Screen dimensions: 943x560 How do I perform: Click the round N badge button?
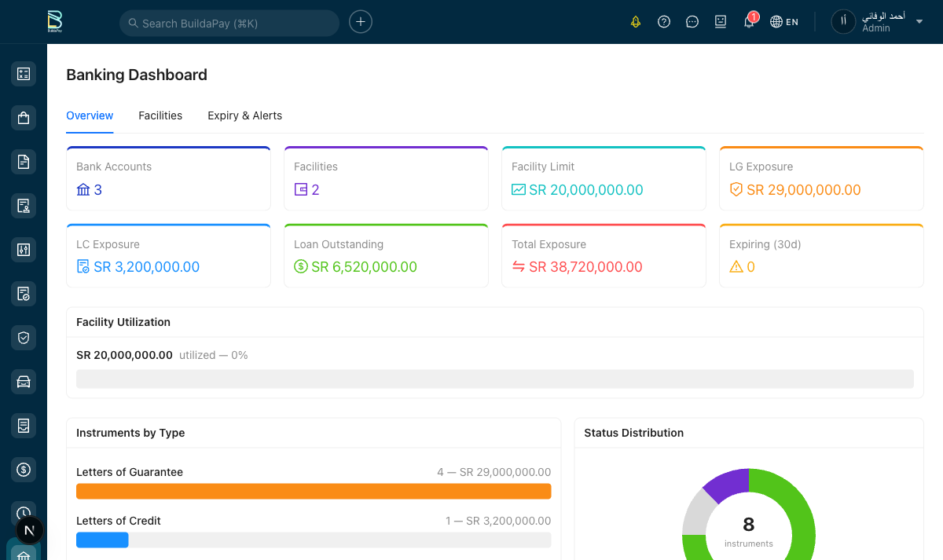pyautogui.click(x=29, y=530)
